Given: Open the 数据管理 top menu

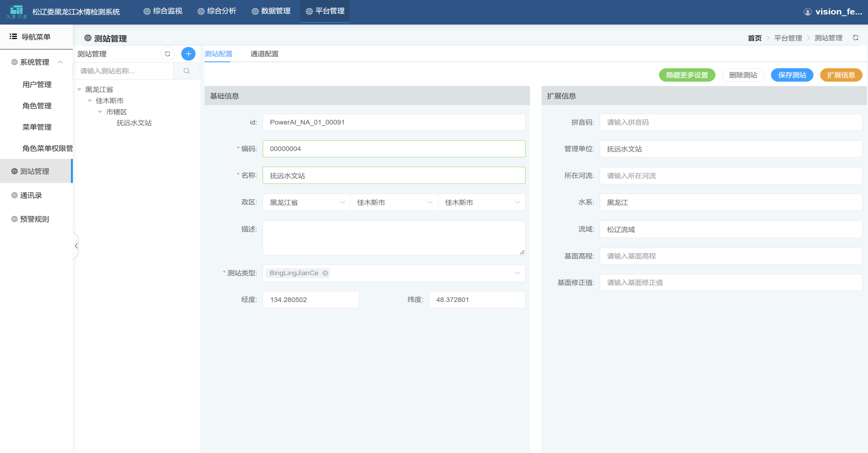Looking at the screenshot, I should pos(271,11).
